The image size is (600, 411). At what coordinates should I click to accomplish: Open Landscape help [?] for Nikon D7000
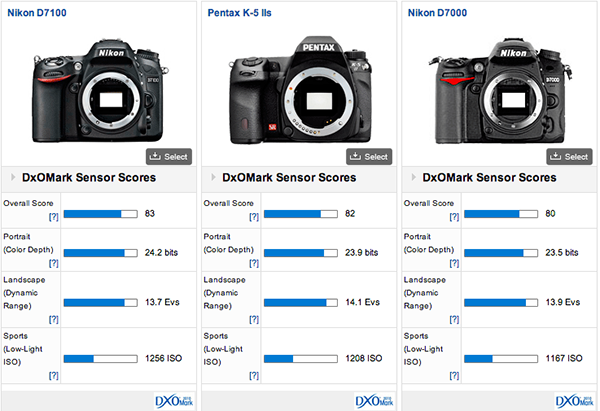(454, 319)
